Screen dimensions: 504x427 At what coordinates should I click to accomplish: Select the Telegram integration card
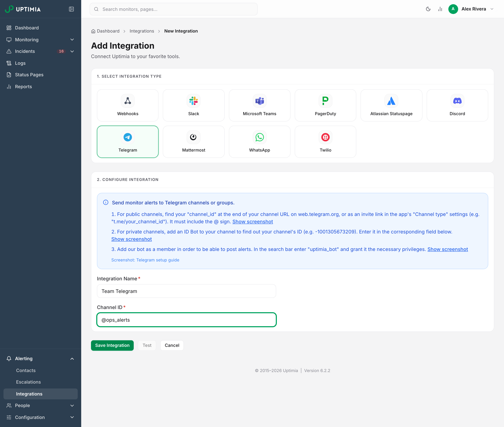pos(128,142)
